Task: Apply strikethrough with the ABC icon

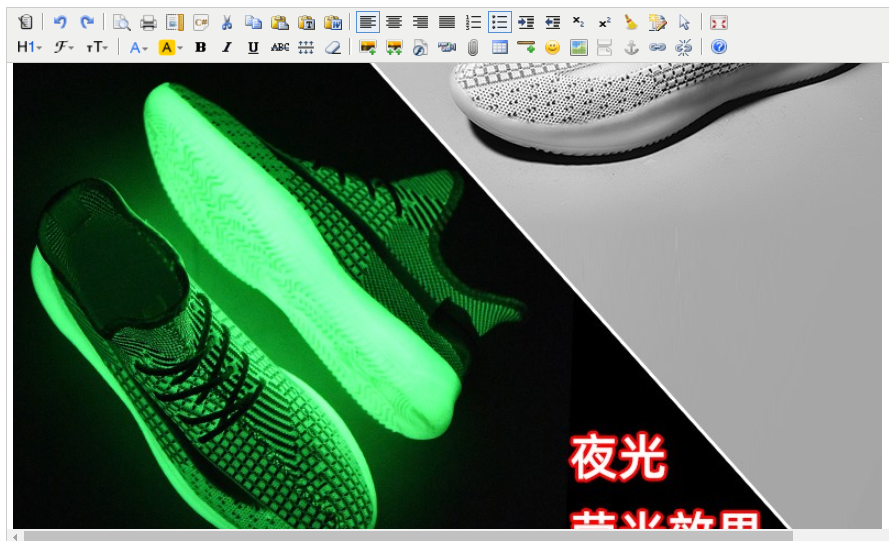Action: pos(280,47)
